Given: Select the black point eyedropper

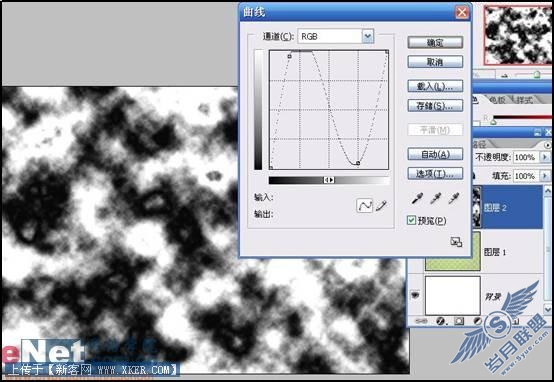Looking at the screenshot, I should click(417, 199).
